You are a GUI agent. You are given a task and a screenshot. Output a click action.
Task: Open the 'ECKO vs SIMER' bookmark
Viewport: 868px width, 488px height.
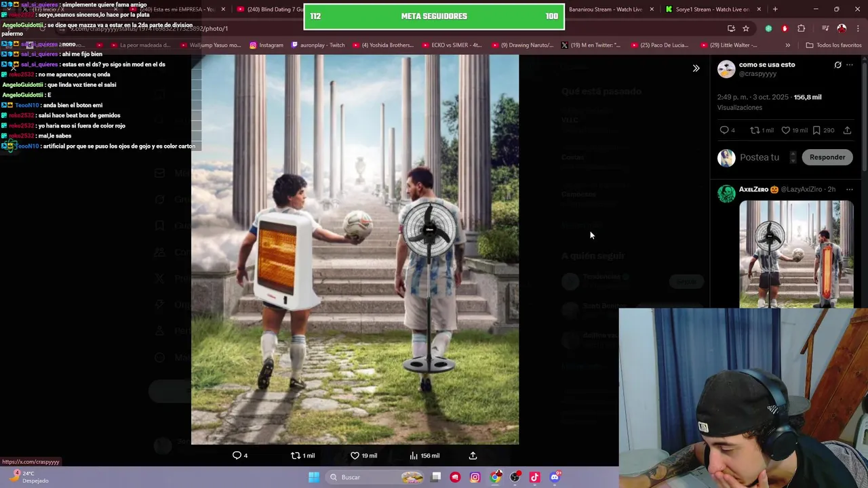451,45
